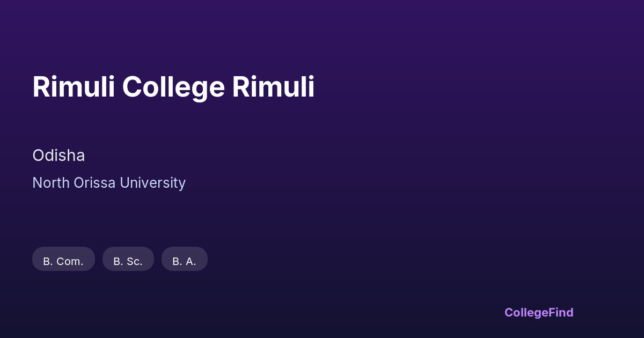Select the B. Com. course tag
Screen dimensions: 644x338
click(x=63, y=261)
